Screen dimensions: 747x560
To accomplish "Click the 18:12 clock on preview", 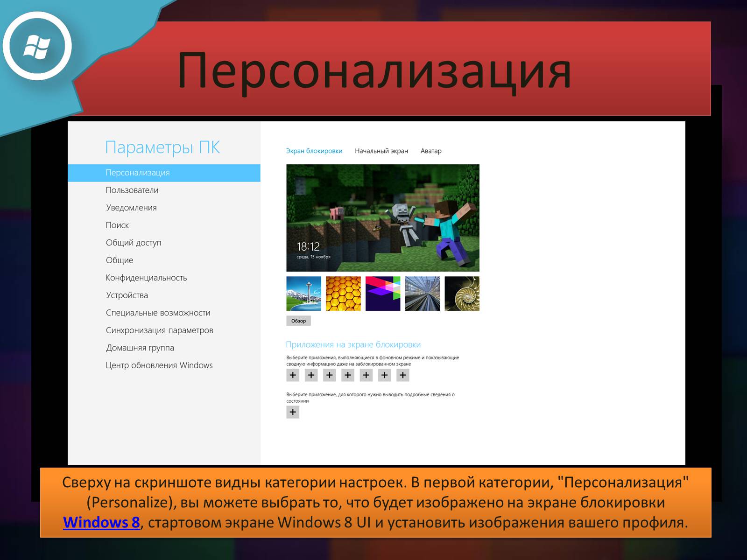I will point(308,246).
